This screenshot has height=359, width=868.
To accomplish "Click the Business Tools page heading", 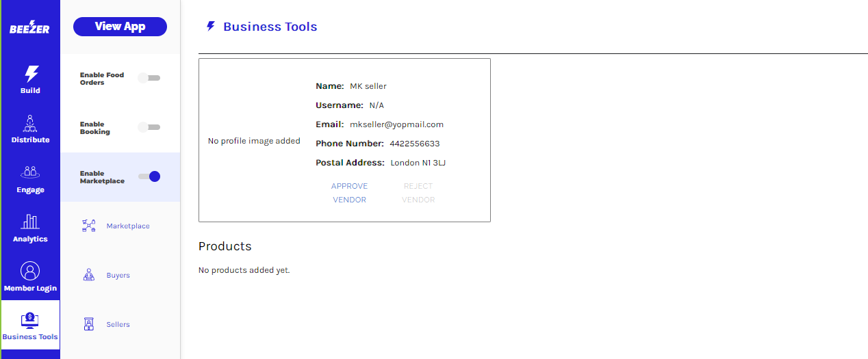I will 270,27.
